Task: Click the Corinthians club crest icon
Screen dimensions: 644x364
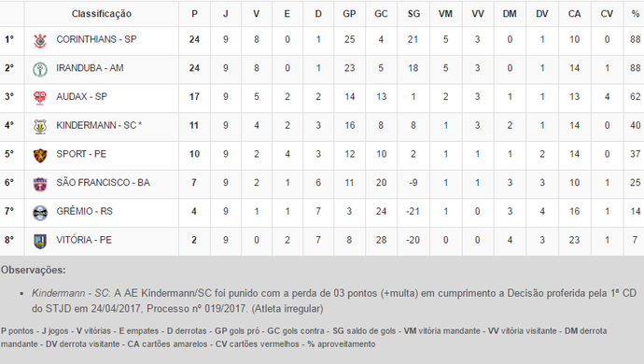Action: 40,40
